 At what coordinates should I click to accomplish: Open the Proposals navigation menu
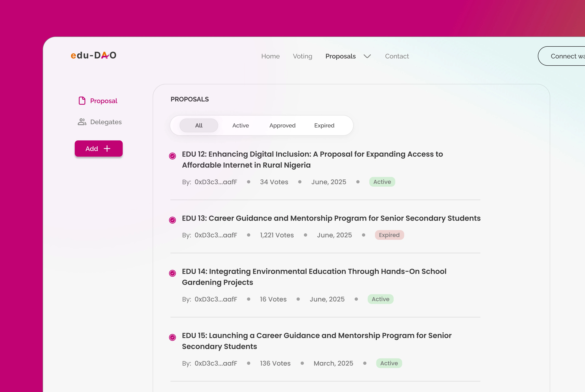tap(340, 56)
